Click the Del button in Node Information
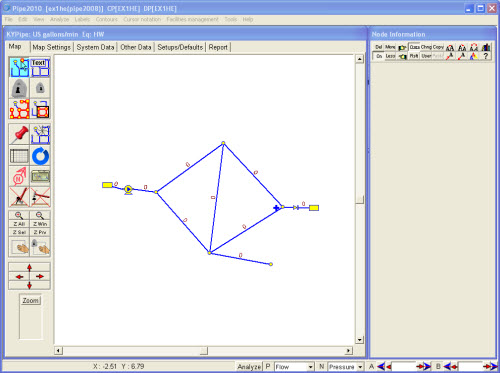The width and height of the screenshot is (500, 373). (379, 47)
